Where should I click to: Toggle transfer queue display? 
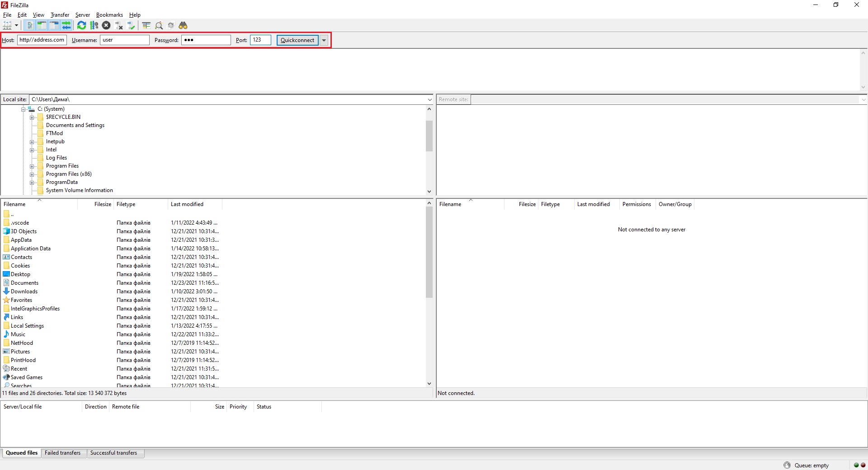click(x=66, y=25)
